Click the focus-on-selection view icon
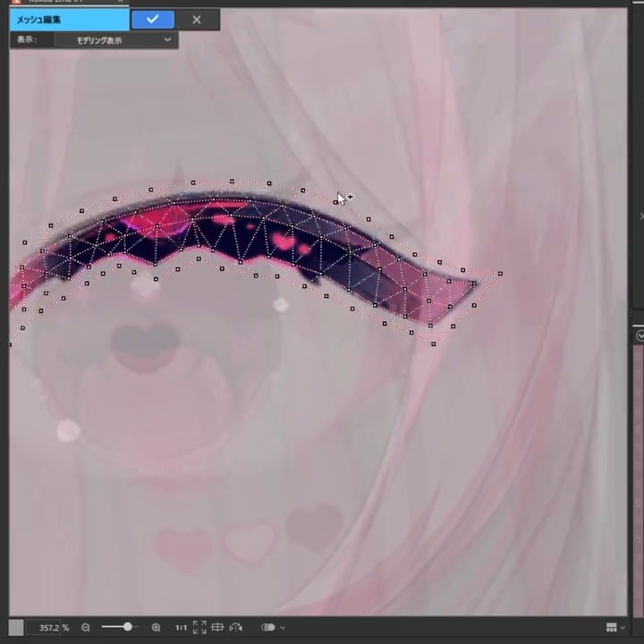 click(217, 627)
